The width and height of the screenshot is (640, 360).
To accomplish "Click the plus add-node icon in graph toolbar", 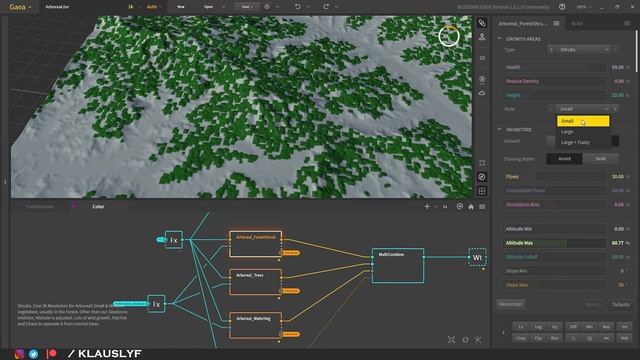I will (427, 207).
